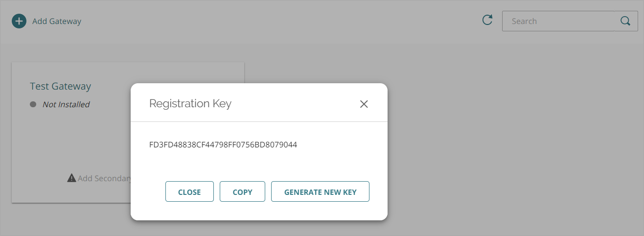Click the Add Gateway text label

pos(57,22)
